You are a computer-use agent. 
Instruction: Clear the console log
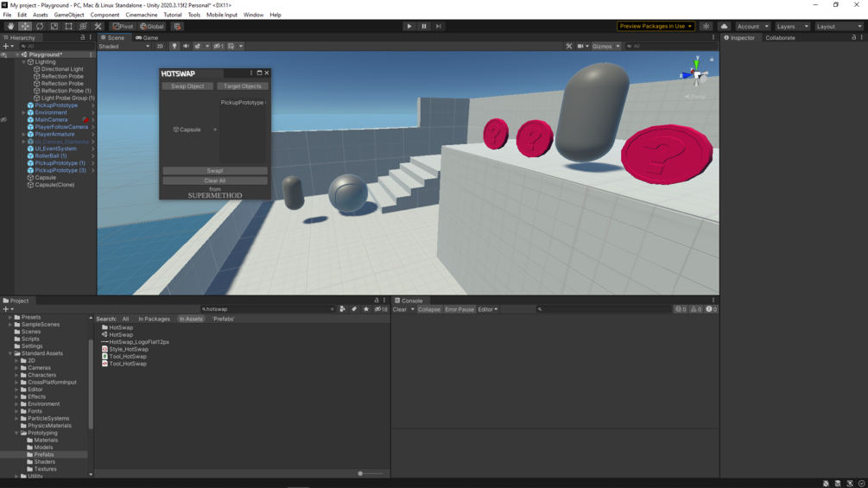(400, 309)
